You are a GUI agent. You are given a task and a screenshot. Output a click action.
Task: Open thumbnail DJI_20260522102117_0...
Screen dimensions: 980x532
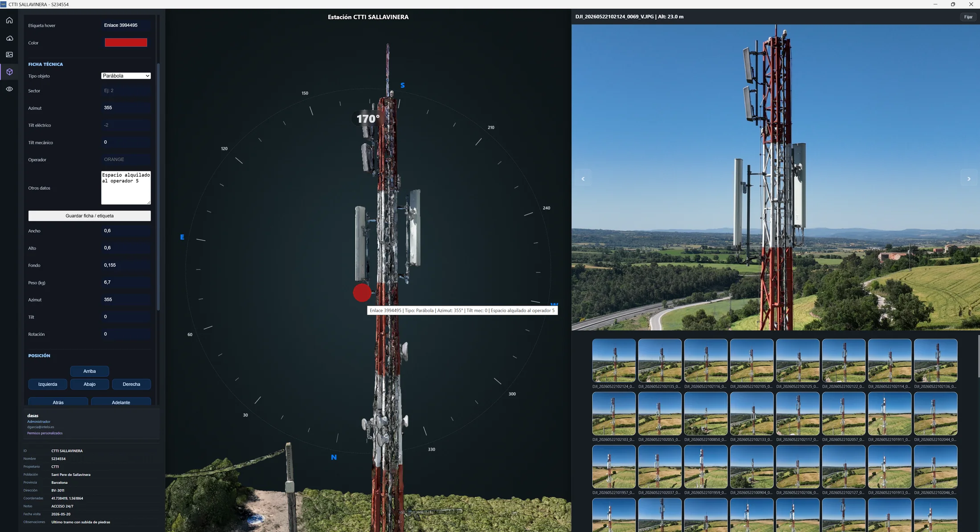point(798,414)
